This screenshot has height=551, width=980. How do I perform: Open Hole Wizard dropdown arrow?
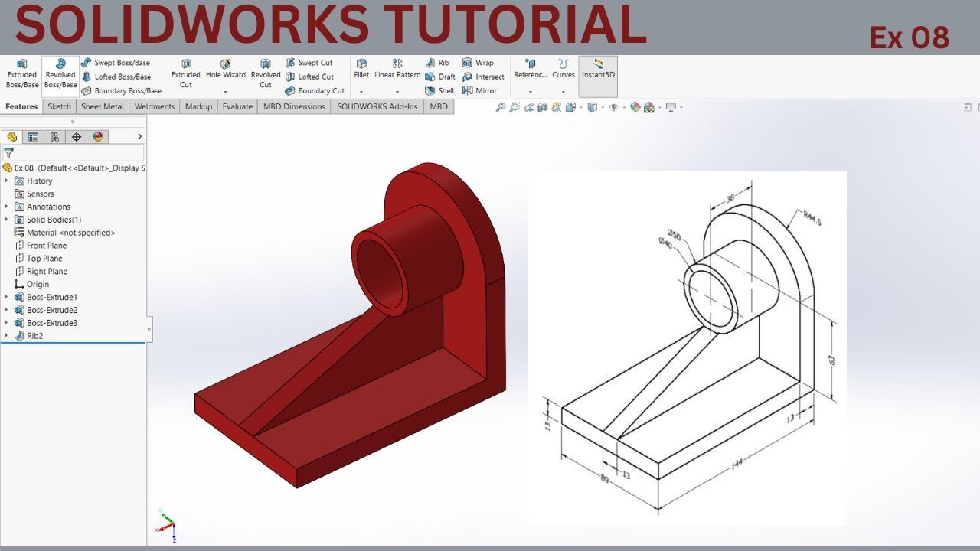[x=226, y=92]
